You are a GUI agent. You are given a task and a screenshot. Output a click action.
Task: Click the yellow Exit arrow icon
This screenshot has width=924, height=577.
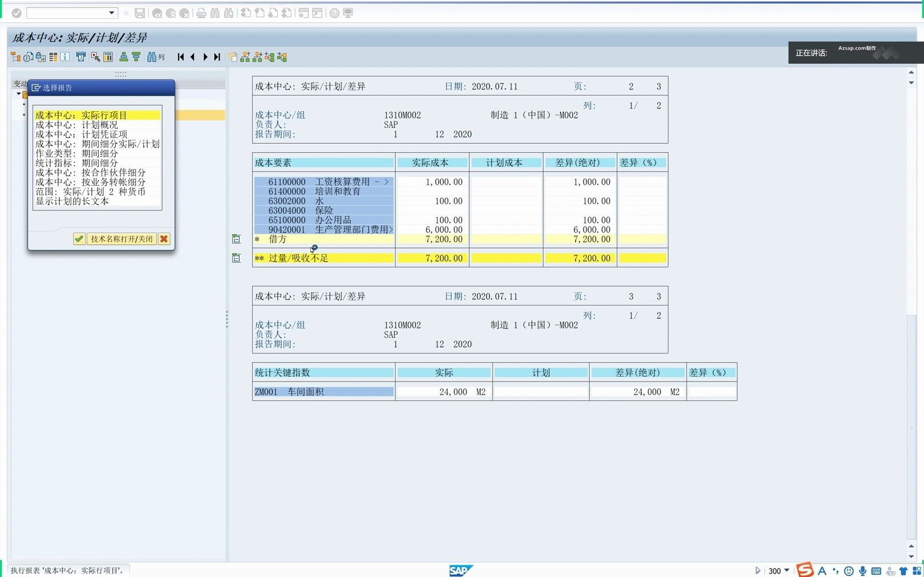coord(171,13)
